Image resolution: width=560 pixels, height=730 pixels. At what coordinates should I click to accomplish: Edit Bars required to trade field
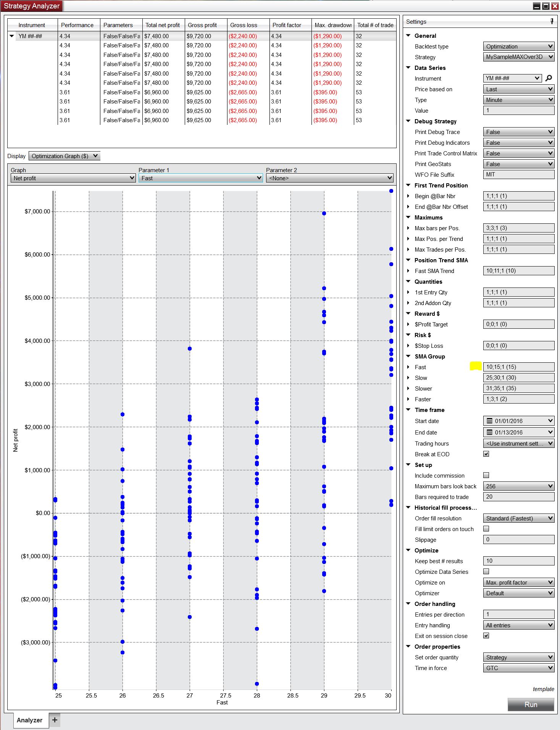(x=518, y=497)
